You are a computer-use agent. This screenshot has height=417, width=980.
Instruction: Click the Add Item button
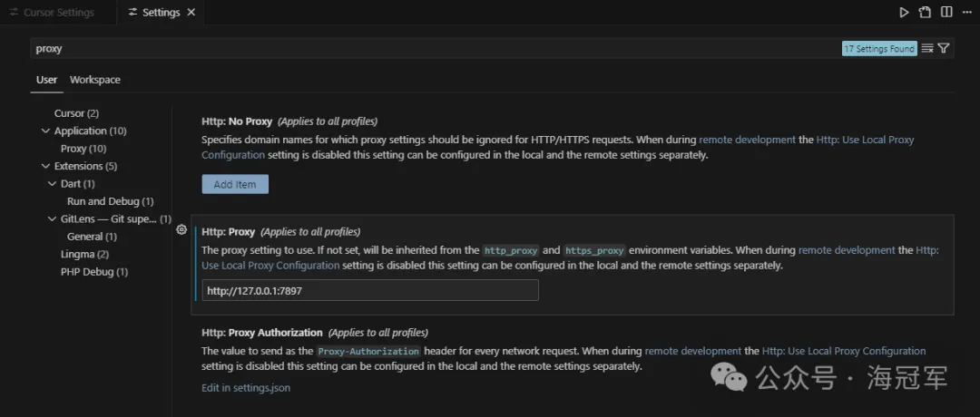[235, 184]
